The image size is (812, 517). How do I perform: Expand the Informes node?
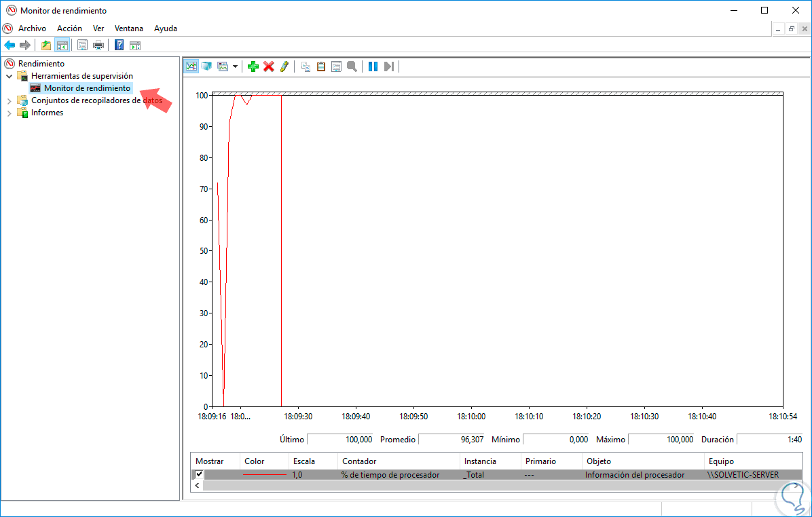[x=10, y=113]
